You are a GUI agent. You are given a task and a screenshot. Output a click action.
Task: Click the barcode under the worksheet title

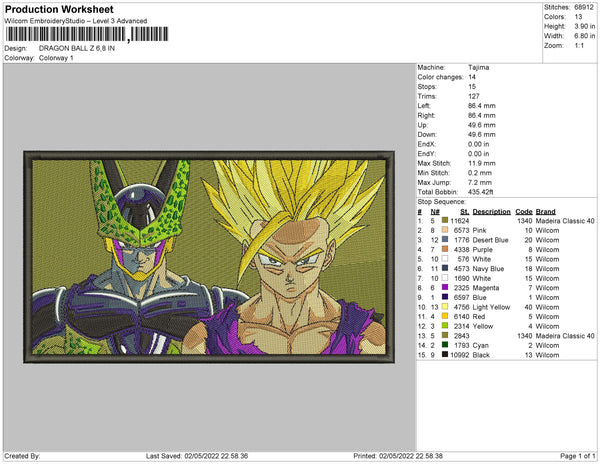coord(87,34)
